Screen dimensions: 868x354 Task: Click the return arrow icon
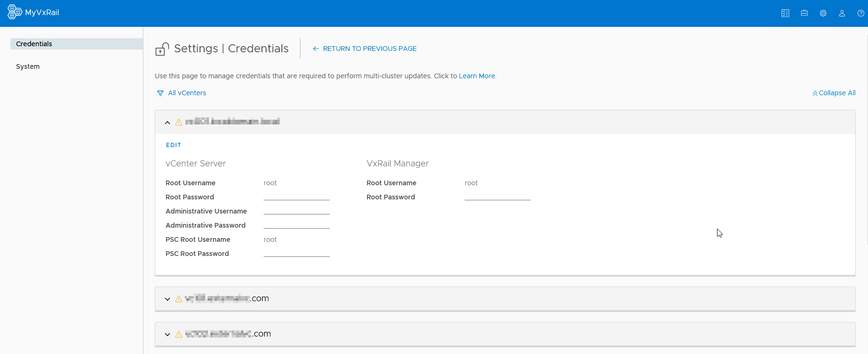point(316,49)
